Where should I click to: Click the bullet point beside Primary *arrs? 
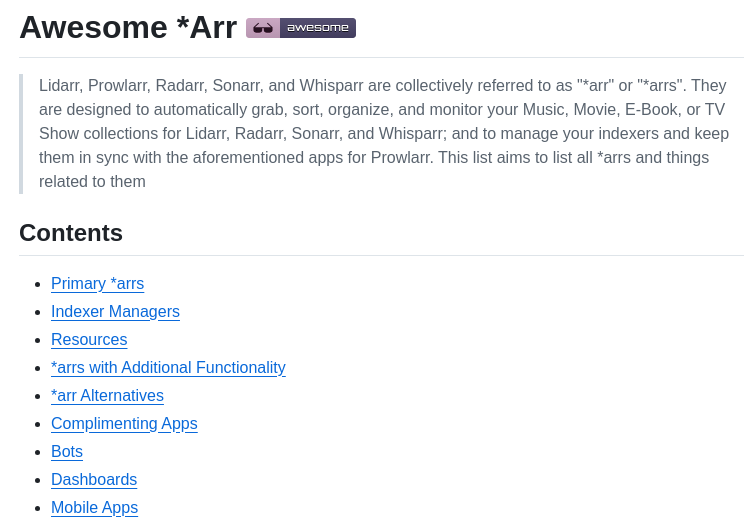pyautogui.click(x=37, y=285)
